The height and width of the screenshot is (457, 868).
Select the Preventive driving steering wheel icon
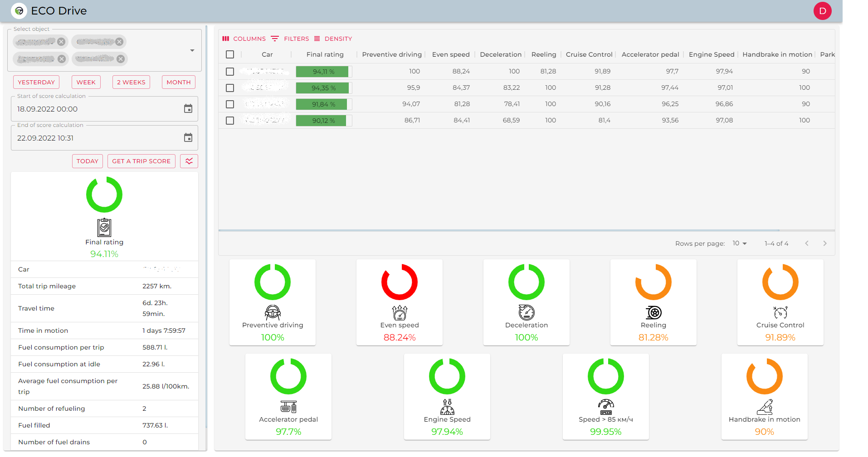(272, 313)
